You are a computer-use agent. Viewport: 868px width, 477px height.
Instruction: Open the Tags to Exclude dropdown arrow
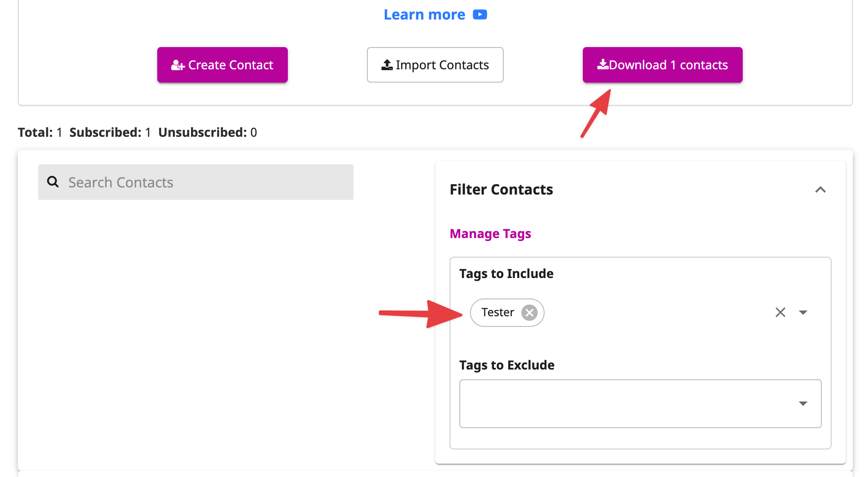coord(803,403)
